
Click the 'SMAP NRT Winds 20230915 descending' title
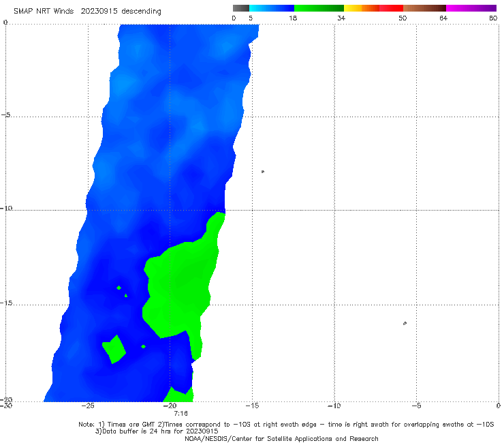click(87, 12)
